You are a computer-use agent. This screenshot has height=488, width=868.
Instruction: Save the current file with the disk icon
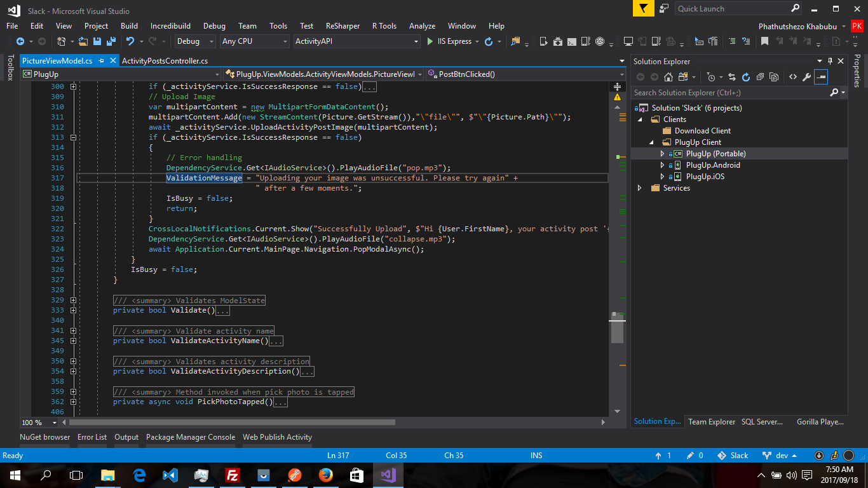97,41
